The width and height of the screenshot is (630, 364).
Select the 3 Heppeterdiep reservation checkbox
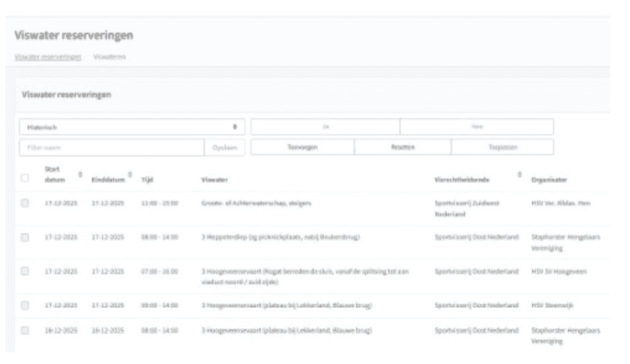25,237
